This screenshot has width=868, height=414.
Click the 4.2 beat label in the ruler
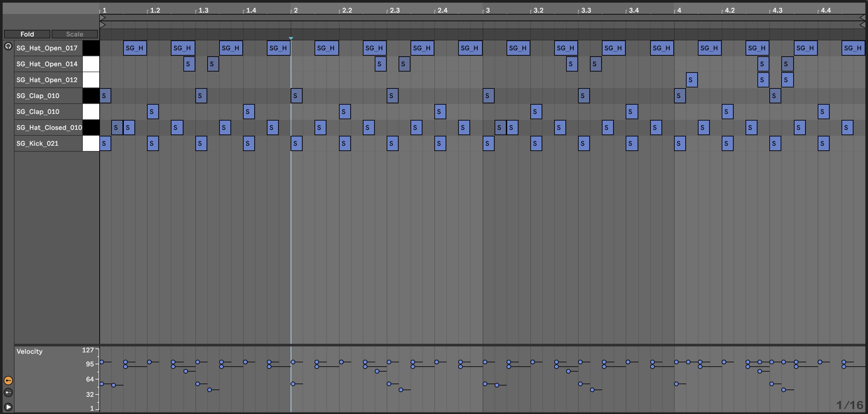[730, 10]
